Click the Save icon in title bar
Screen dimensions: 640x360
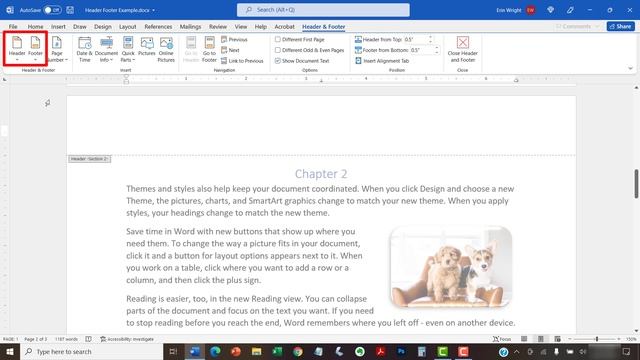coord(70,10)
